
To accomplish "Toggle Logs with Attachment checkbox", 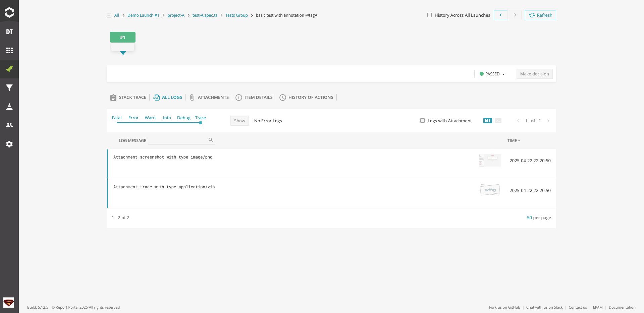I will coord(422,121).
